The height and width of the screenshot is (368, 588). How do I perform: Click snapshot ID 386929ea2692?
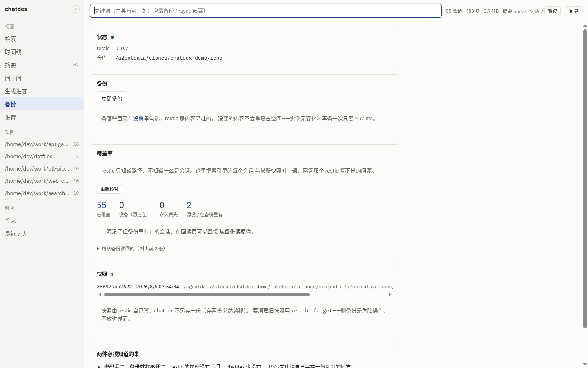[x=114, y=287]
